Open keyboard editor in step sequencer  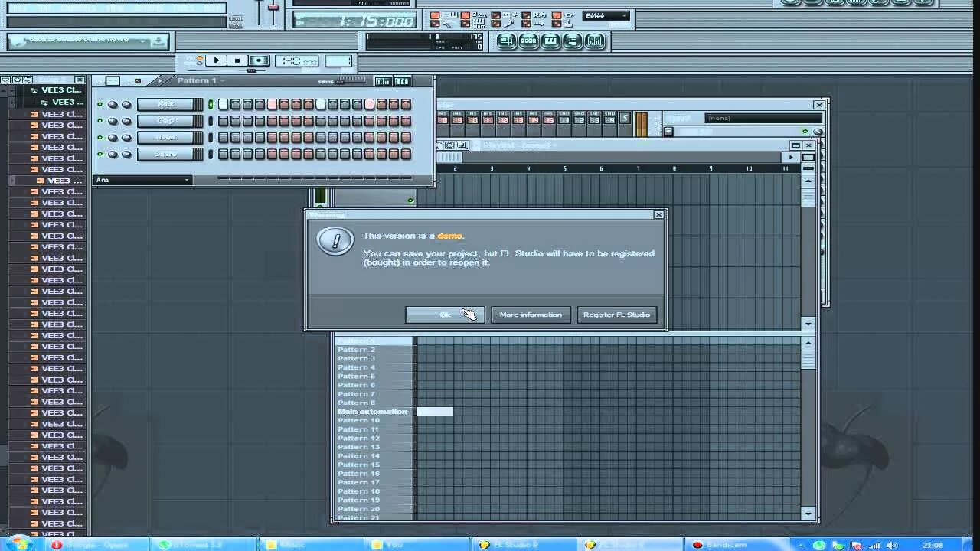coord(402,81)
